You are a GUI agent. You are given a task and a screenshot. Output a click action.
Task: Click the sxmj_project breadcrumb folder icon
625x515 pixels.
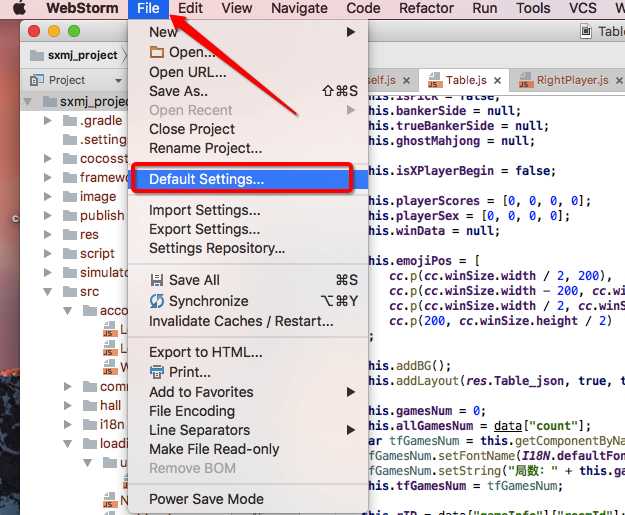pyautogui.click(x=37, y=55)
